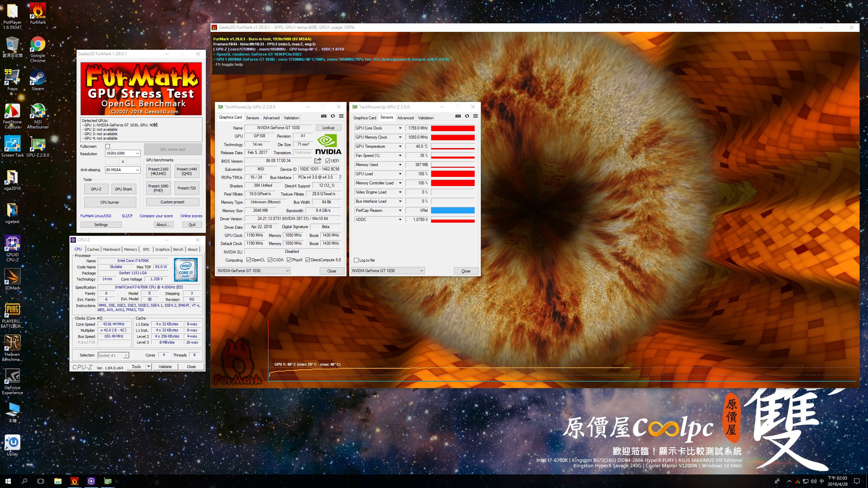Toggle UEFI checkbox in GPU-Z
Image resolution: width=868 pixels, height=488 pixels.
tap(328, 161)
